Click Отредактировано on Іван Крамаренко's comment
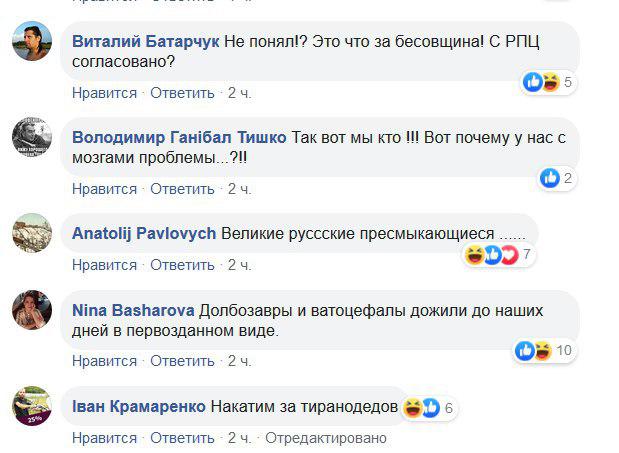619x453 pixels. point(324,437)
